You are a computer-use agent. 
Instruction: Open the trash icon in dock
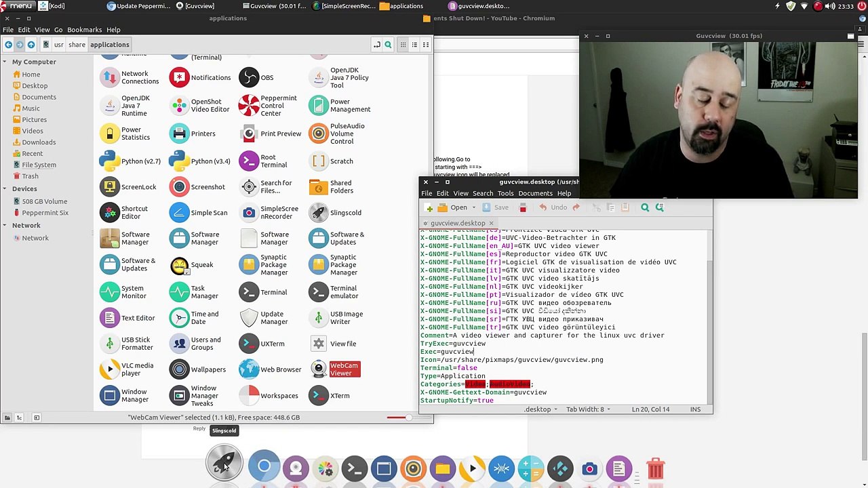655,468
